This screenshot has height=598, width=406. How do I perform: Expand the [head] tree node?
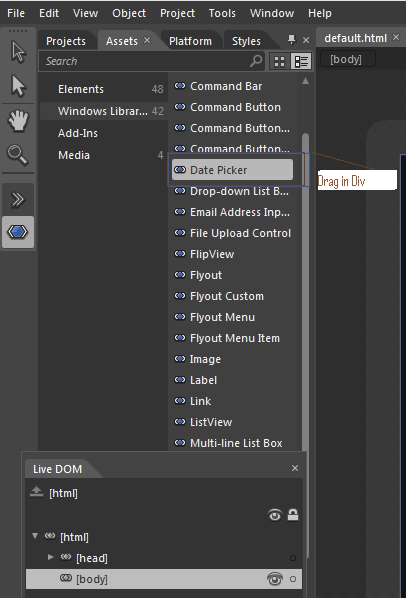click(51, 557)
